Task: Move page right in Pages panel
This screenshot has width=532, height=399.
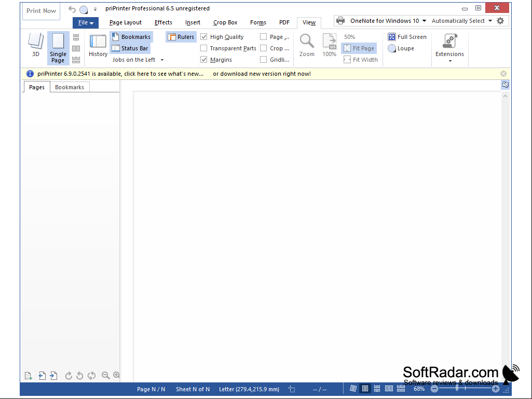Action: pyautogui.click(x=53, y=376)
